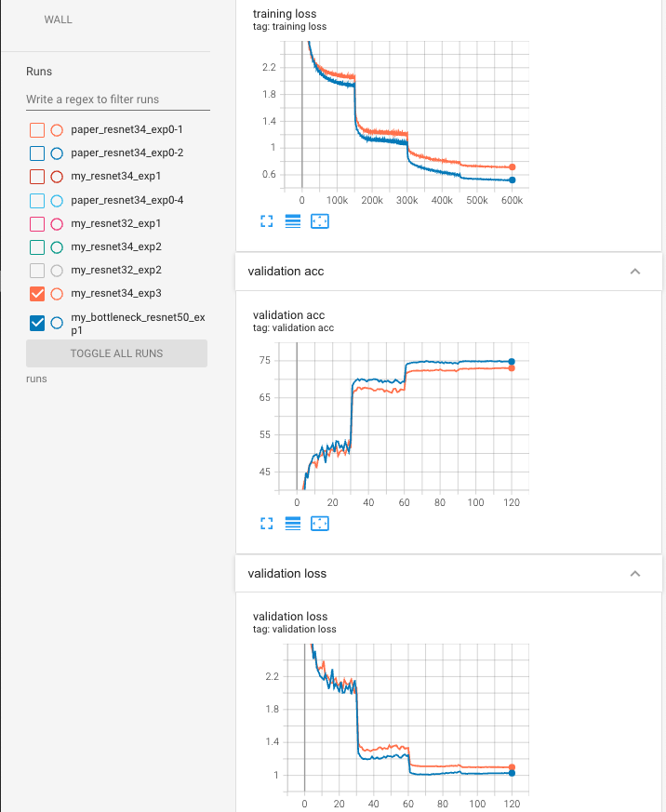666x812 pixels.
Task: Expand the training loss chart to fullscreen
Action: 267,221
